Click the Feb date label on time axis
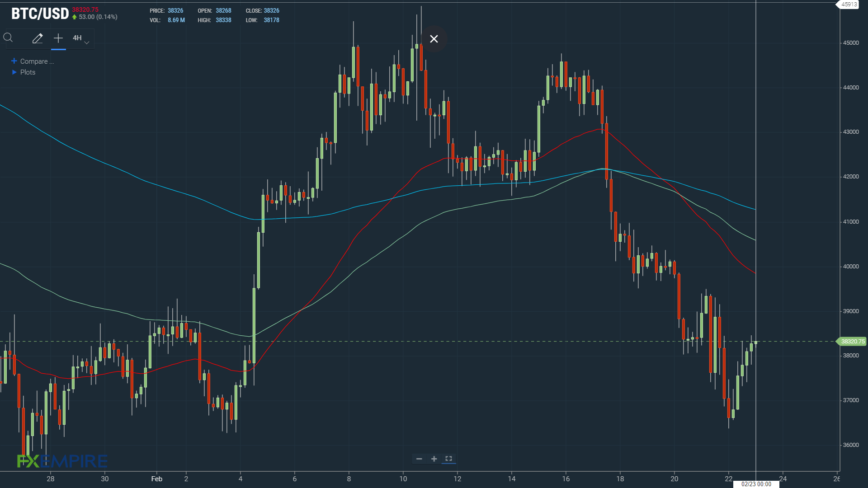The width and height of the screenshot is (868, 488). (x=156, y=479)
